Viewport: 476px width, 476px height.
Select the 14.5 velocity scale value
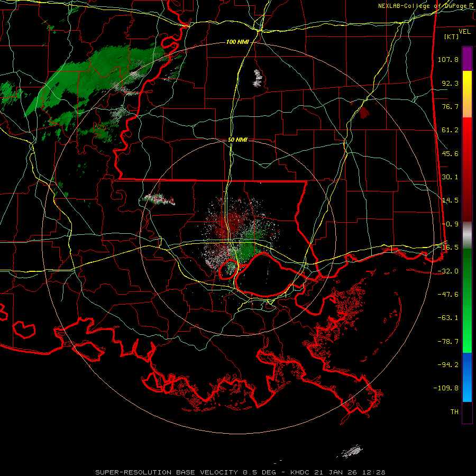pyautogui.click(x=450, y=200)
